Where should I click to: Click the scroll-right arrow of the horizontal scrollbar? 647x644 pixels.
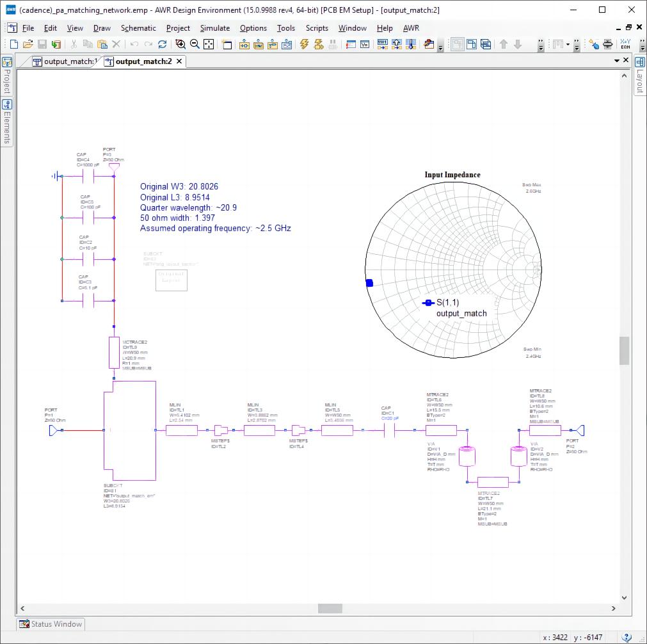[x=614, y=609]
